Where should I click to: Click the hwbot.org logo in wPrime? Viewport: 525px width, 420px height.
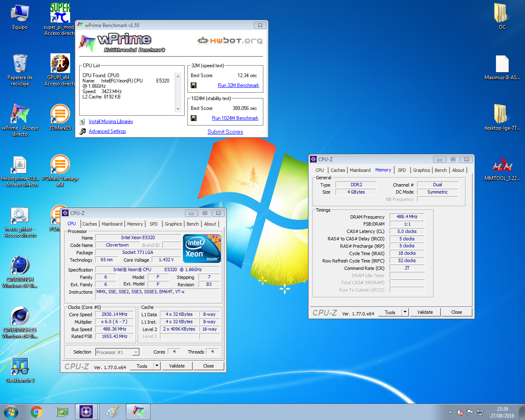(230, 40)
